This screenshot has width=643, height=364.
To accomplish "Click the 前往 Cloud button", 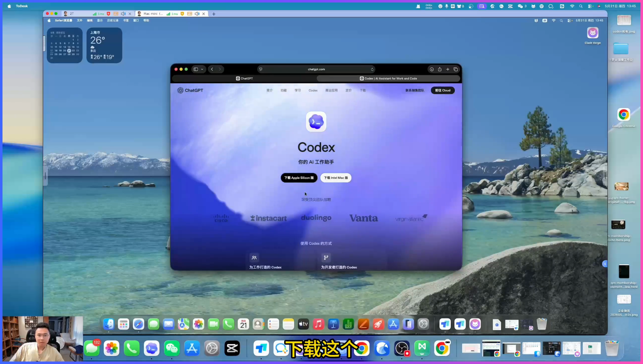I will pos(443,90).
